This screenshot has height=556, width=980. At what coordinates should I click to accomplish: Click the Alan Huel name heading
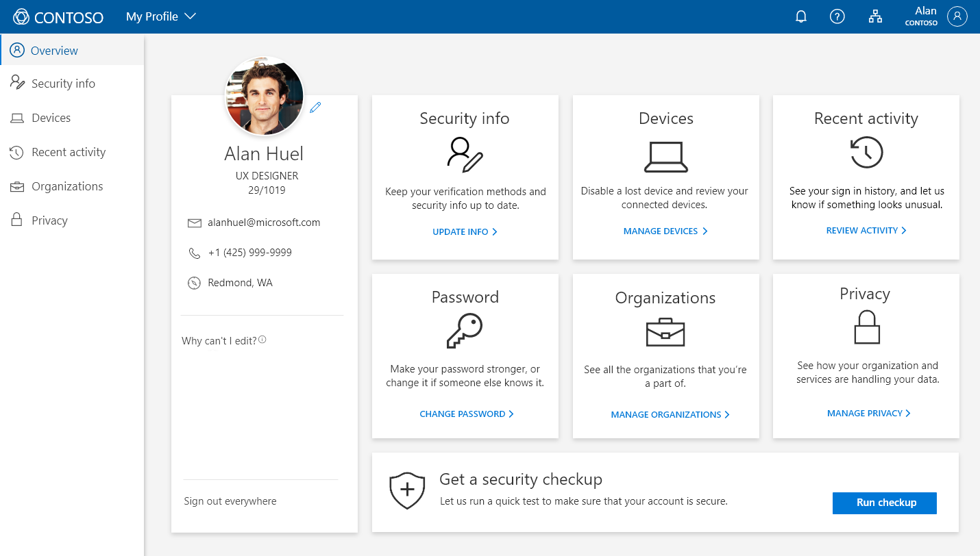264,153
